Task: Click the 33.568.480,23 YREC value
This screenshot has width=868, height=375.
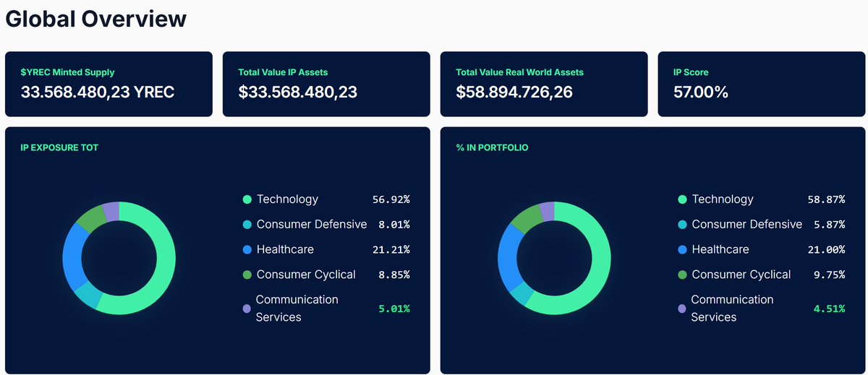Action: pyautogui.click(x=98, y=92)
